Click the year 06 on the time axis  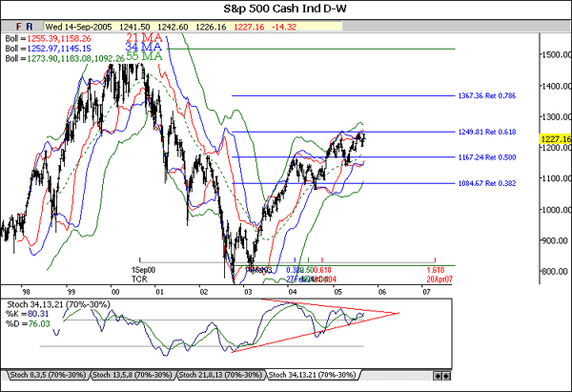[x=382, y=292]
